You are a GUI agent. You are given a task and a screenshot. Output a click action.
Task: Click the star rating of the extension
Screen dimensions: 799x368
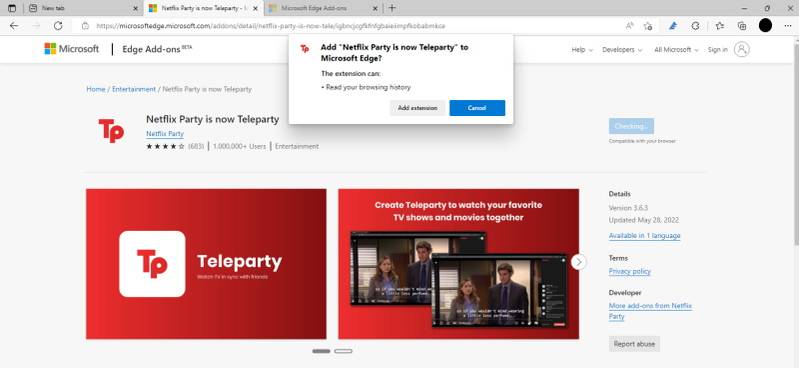165,146
